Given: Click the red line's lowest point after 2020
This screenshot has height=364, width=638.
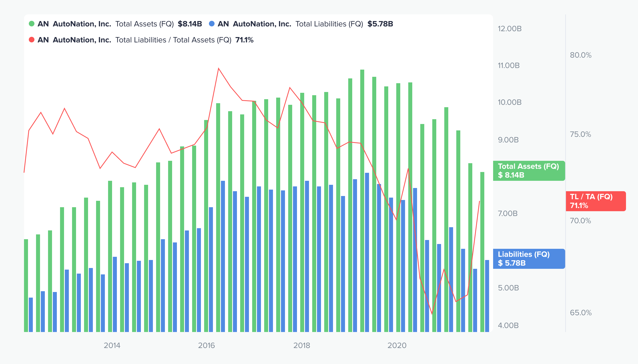Looking at the screenshot, I should [x=432, y=314].
